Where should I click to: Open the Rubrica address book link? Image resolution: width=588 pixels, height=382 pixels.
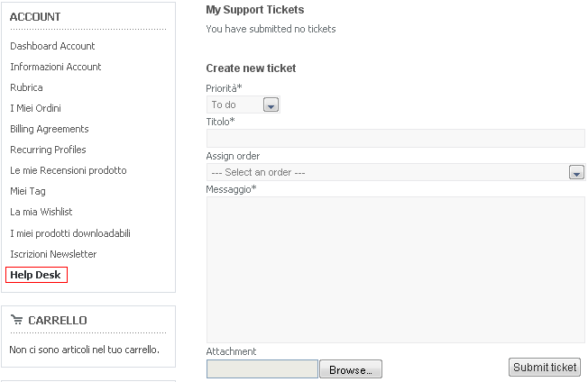coord(26,87)
